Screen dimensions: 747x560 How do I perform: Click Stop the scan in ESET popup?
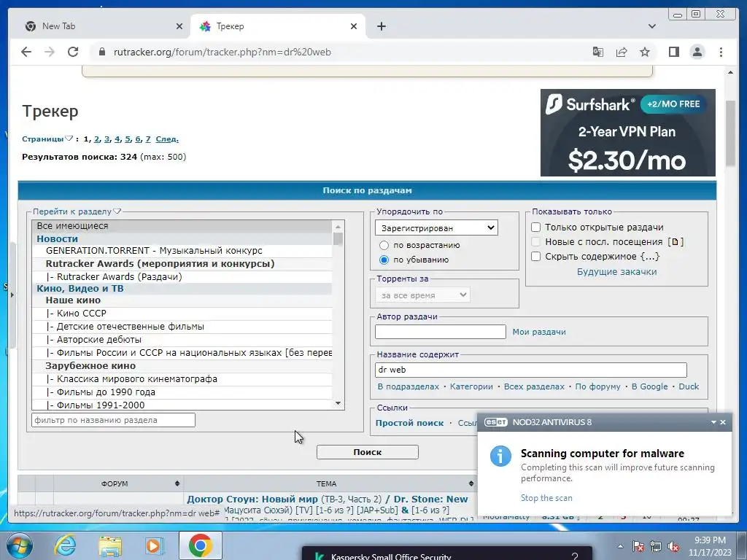click(546, 498)
